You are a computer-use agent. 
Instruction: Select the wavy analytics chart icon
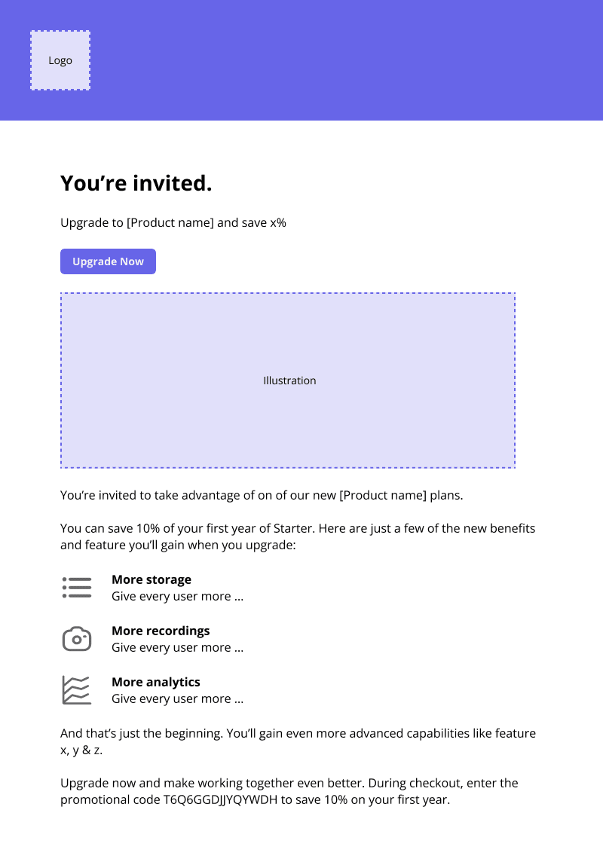click(x=77, y=689)
